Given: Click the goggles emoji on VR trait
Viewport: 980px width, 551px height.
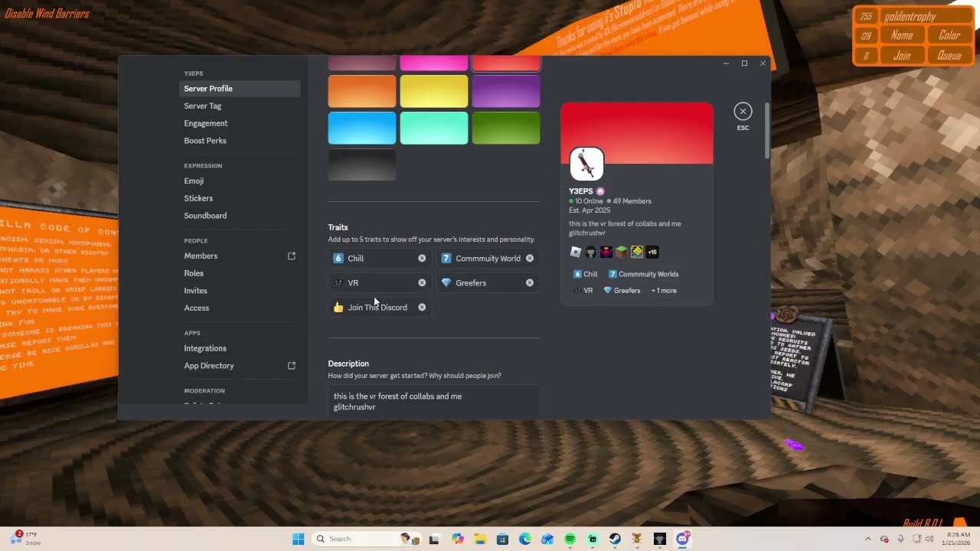Looking at the screenshot, I should 338,283.
